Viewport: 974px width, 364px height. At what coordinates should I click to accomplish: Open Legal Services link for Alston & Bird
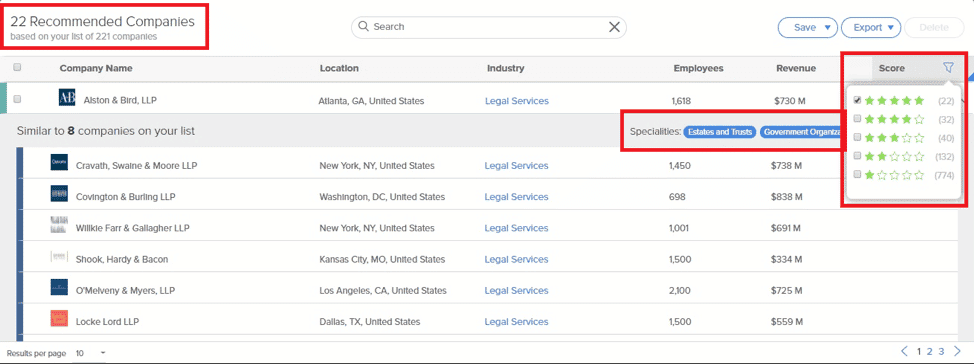[x=517, y=101]
